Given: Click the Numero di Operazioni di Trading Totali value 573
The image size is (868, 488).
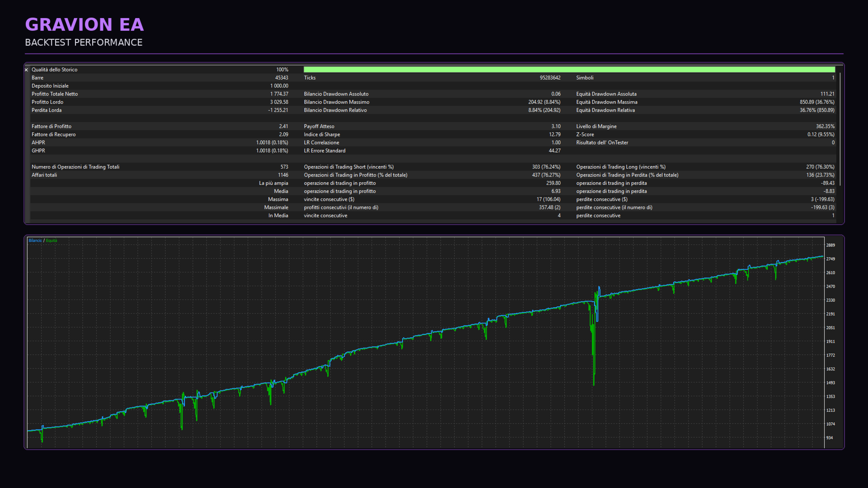Looking at the screenshot, I should pyautogui.click(x=284, y=167).
